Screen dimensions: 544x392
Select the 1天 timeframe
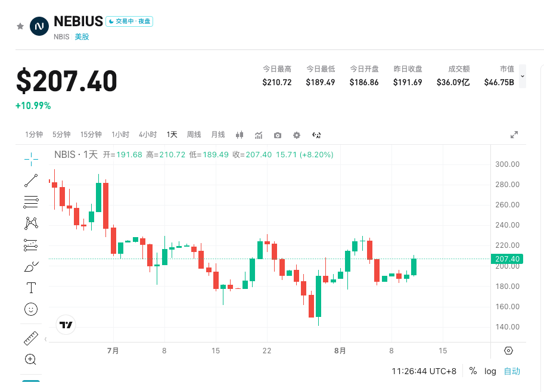(172, 135)
